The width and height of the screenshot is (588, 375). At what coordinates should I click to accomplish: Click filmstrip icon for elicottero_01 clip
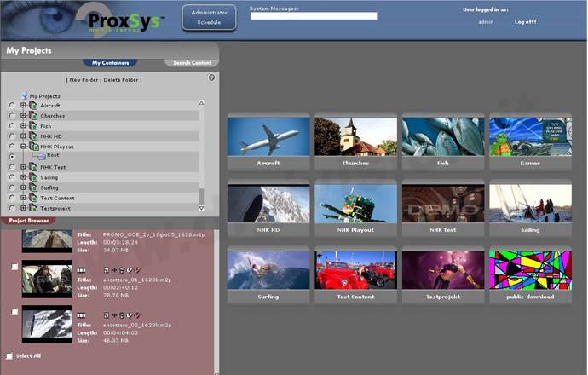tap(81, 270)
